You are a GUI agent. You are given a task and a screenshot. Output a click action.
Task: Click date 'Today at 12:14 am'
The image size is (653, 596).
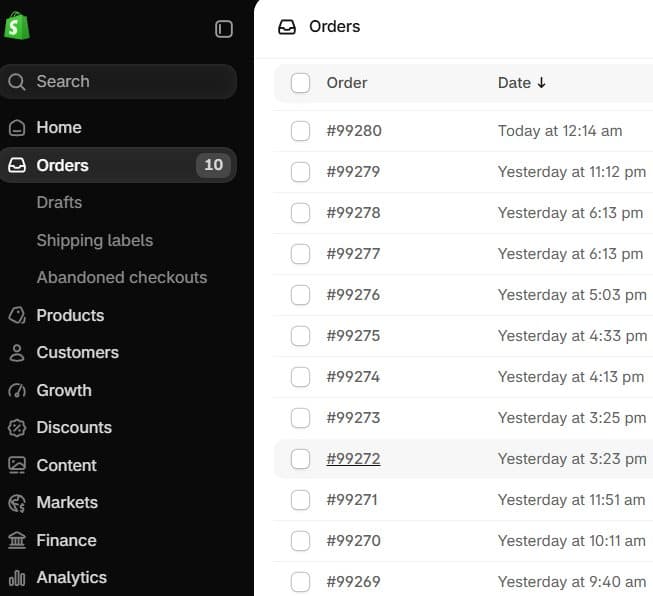coord(560,131)
